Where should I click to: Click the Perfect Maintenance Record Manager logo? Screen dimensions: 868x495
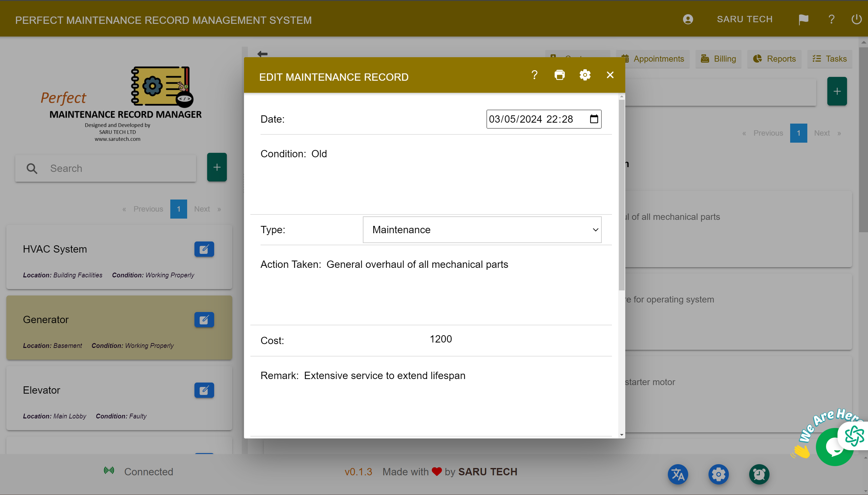(121, 103)
